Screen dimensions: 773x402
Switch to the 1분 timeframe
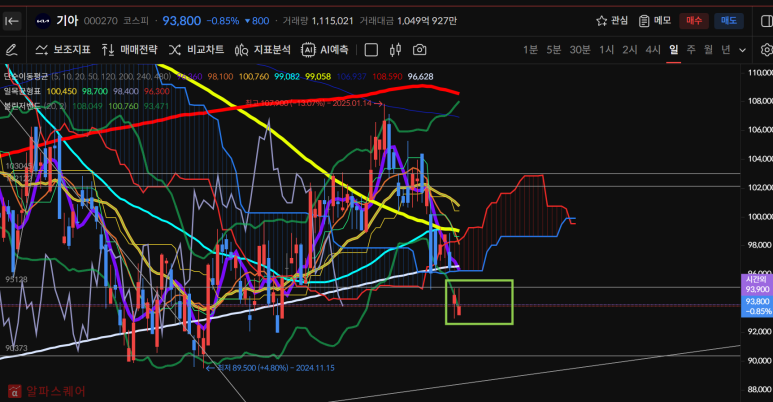point(530,50)
